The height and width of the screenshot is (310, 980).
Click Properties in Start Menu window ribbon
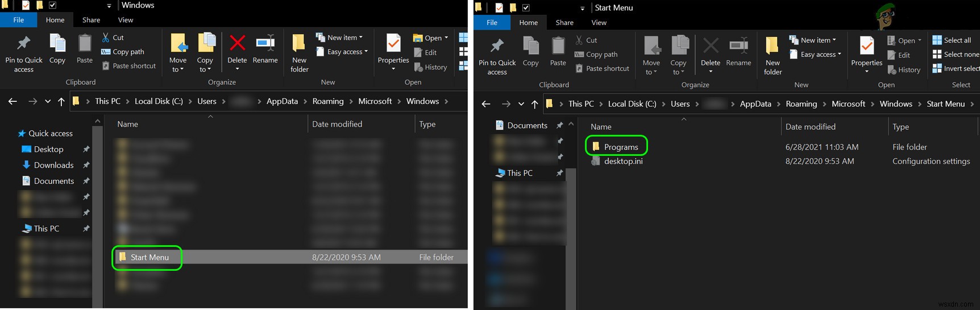[x=867, y=55]
